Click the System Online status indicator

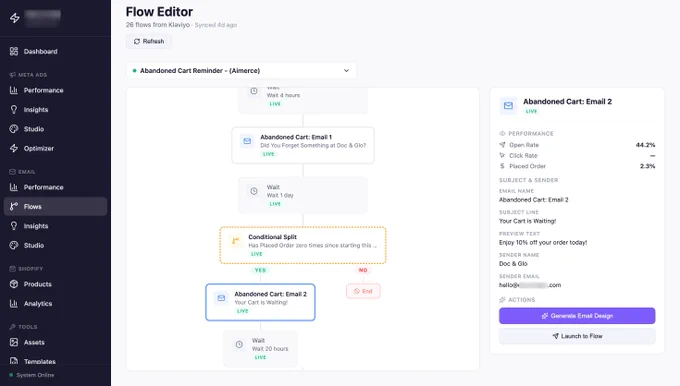tap(32, 375)
